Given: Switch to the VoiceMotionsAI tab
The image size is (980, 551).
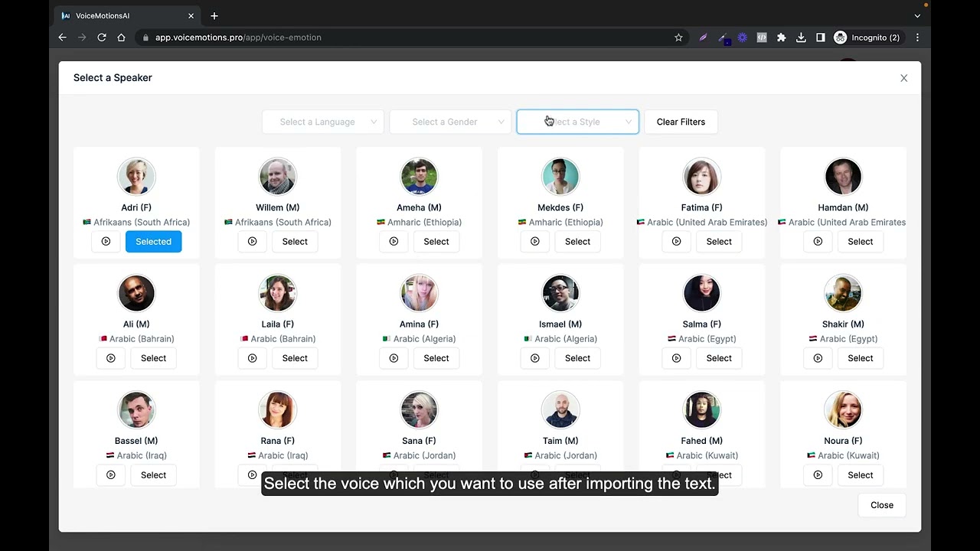Looking at the screenshot, I should pos(128,16).
